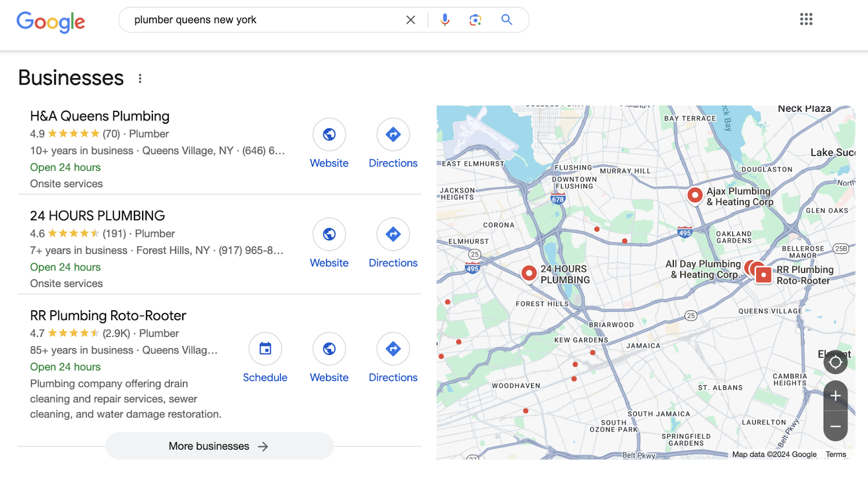Zoom out on the map
868x479 pixels.
click(x=835, y=426)
